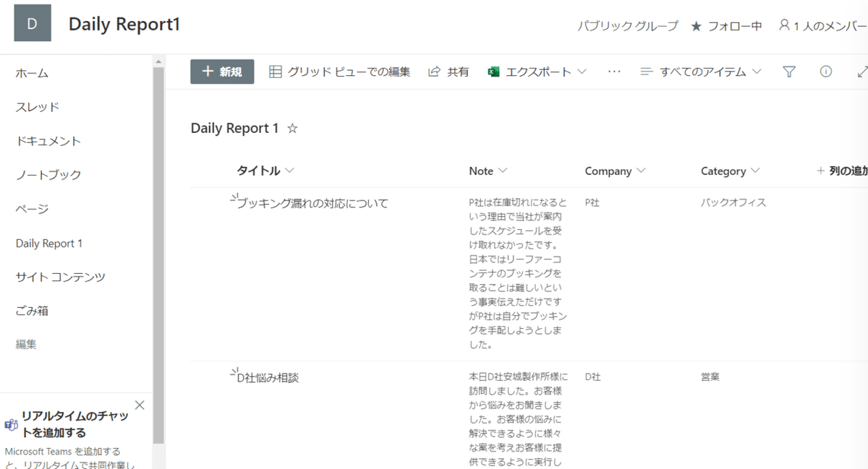Open the details pane info icon
This screenshot has width=868, height=469.
click(825, 72)
